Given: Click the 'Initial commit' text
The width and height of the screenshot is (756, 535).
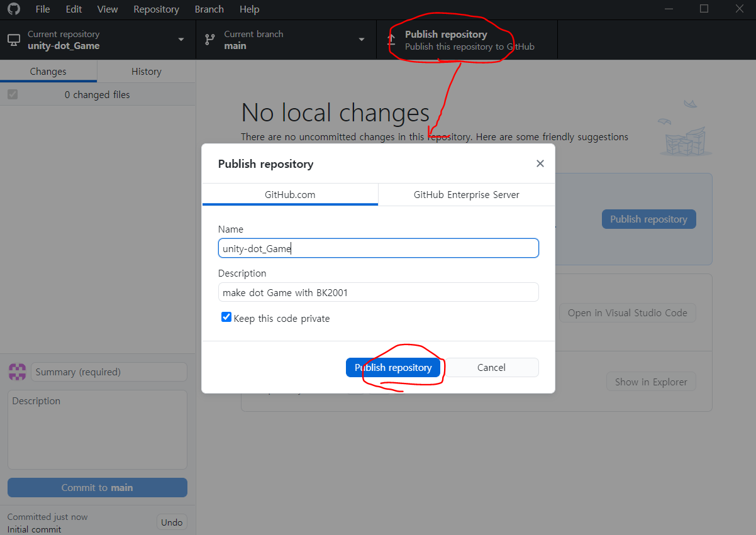Looking at the screenshot, I should click(35, 529).
